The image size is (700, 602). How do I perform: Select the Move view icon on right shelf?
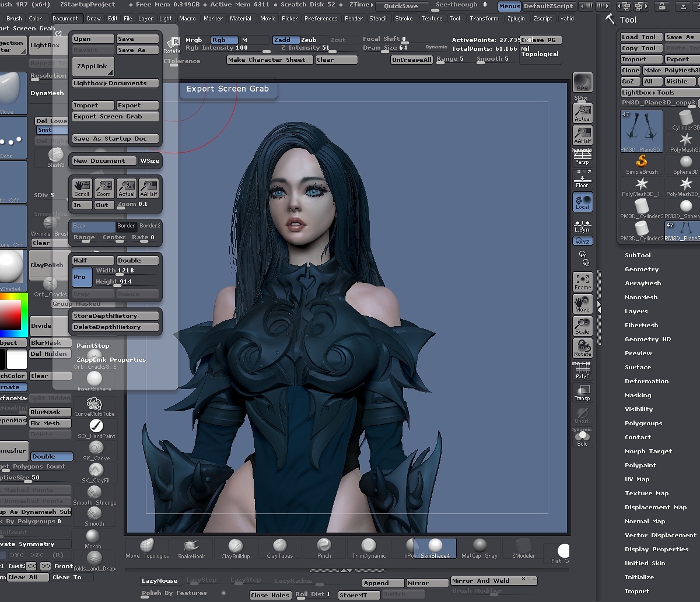(582, 303)
